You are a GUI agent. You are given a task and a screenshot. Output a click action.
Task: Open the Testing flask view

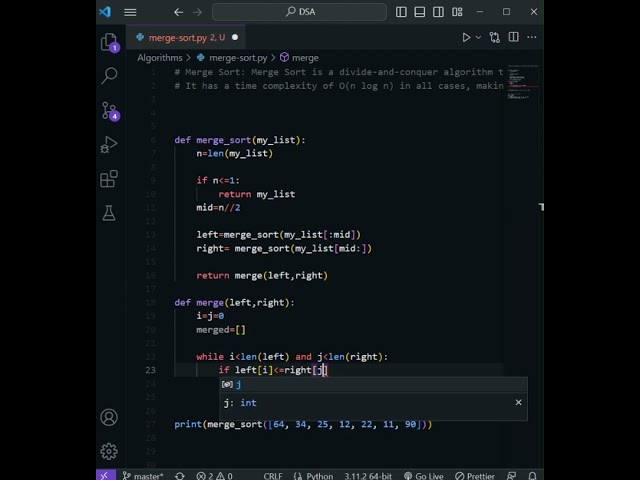tap(109, 213)
